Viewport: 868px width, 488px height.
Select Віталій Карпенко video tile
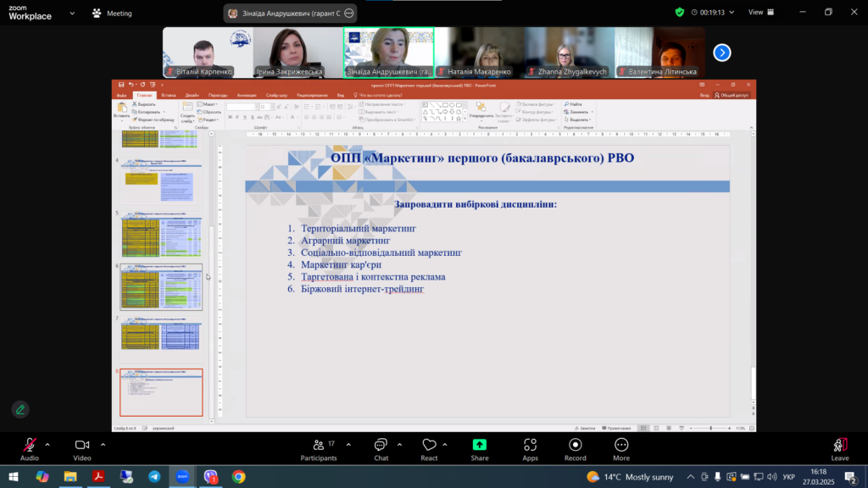208,53
